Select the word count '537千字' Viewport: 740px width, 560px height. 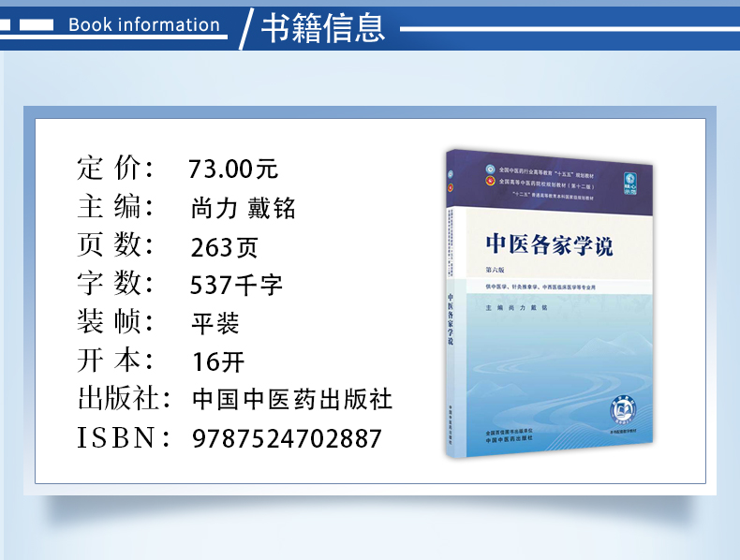[236, 285]
